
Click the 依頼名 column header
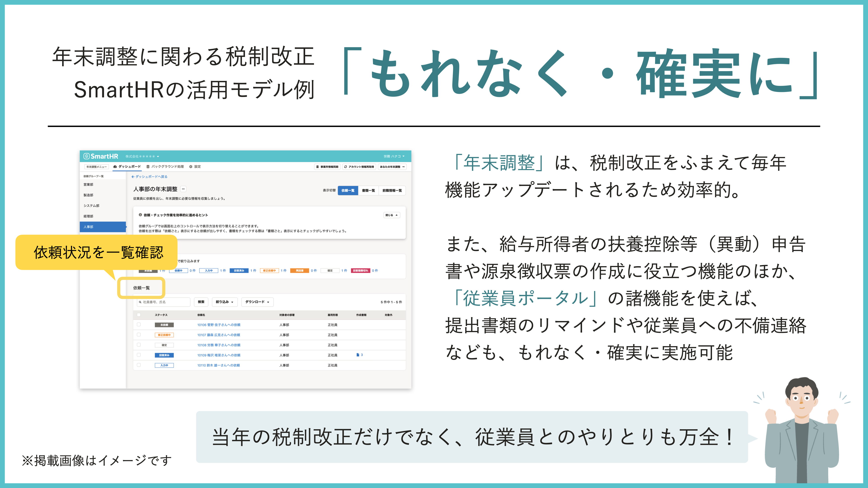click(x=201, y=315)
